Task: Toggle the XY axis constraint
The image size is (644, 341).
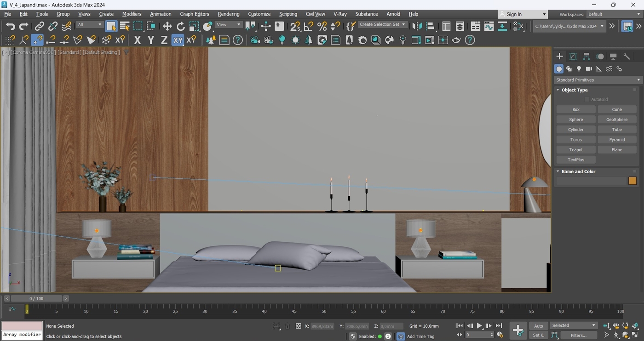Action: coord(178,40)
